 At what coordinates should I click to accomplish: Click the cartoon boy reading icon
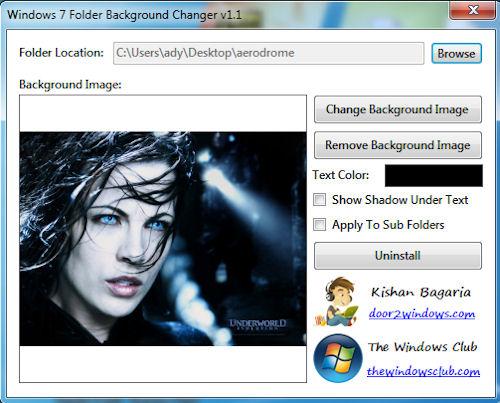[x=337, y=301]
